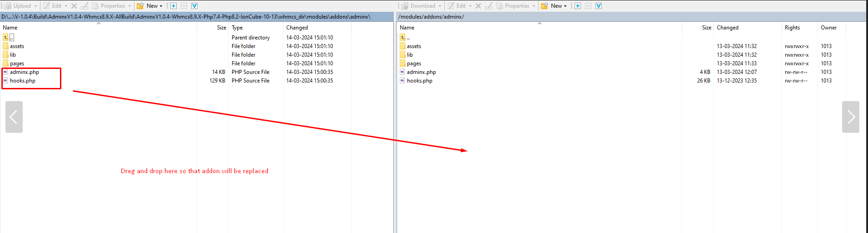Screen dimensions: 868x233
Task: Click the Select Files plus icon in local panel toolbar
Action: pyautogui.click(x=174, y=6)
